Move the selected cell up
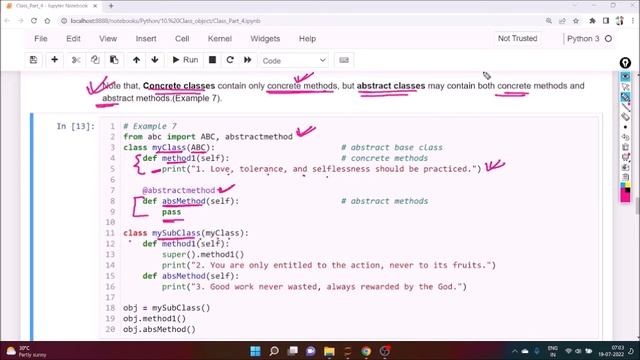 click(x=136, y=60)
